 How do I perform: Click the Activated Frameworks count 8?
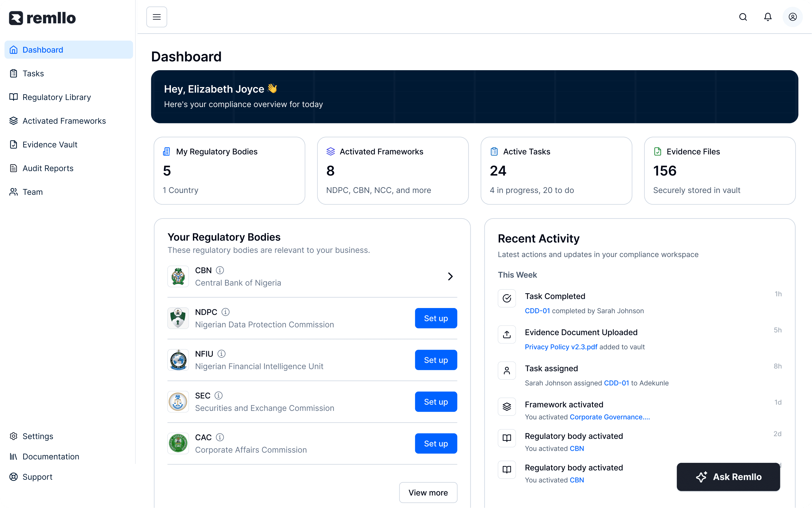330,171
